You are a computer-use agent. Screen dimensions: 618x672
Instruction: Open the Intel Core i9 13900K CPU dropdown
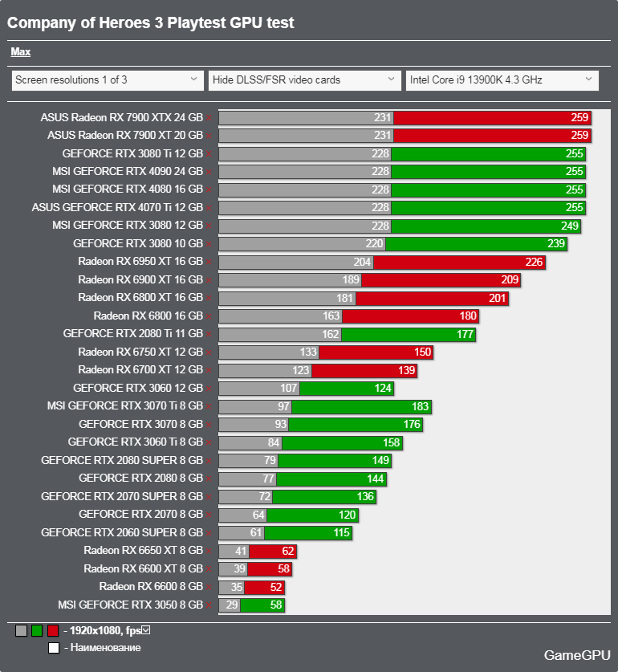pos(502,80)
